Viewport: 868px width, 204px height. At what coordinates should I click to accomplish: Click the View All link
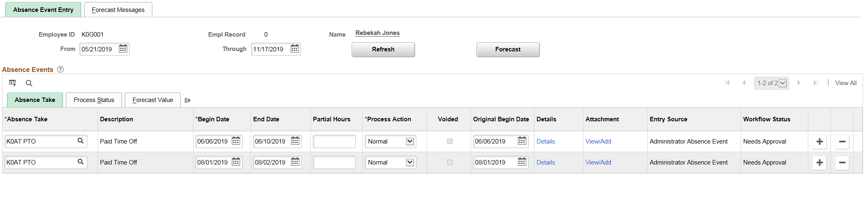pos(846,83)
